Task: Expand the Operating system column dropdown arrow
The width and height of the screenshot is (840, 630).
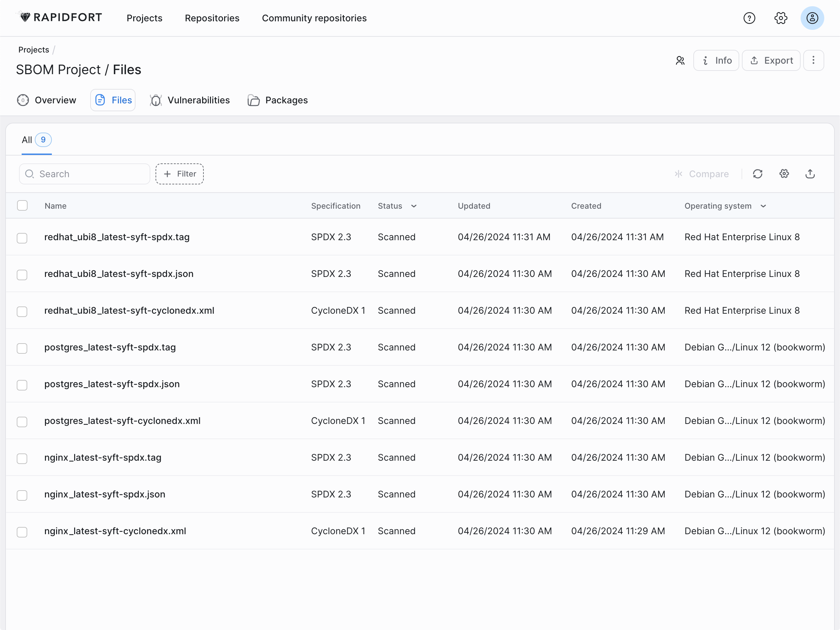Action: click(763, 206)
